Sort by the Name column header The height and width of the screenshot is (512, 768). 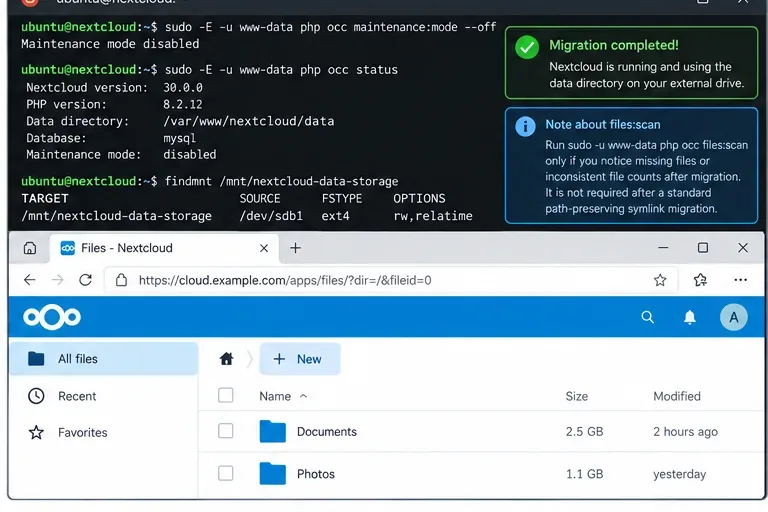(x=275, y=396)
